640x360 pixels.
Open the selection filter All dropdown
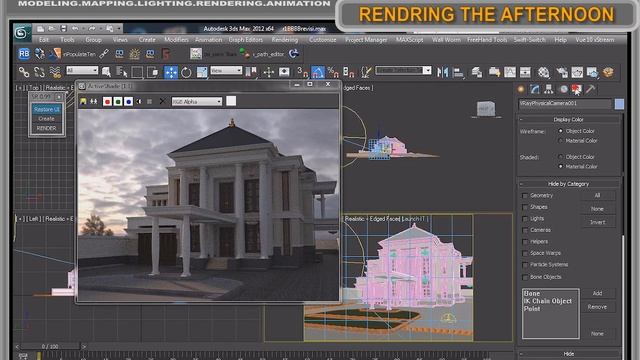pos(82,71)
